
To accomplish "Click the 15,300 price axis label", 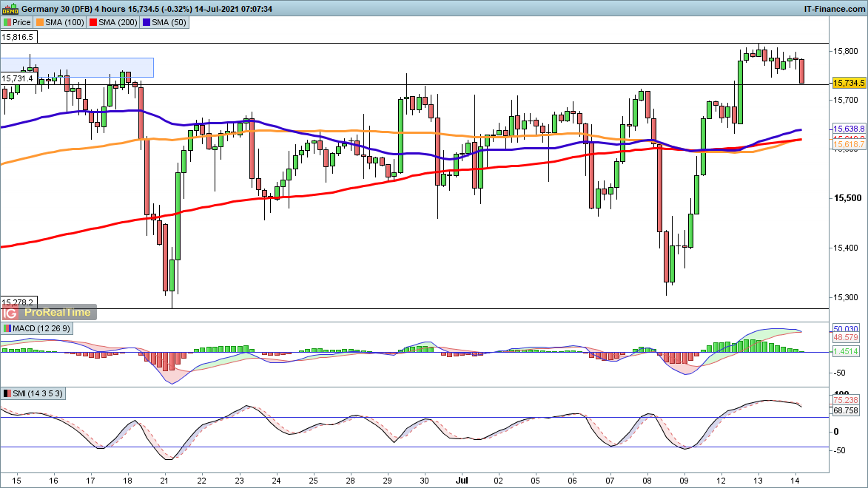I will click(846, 297).
